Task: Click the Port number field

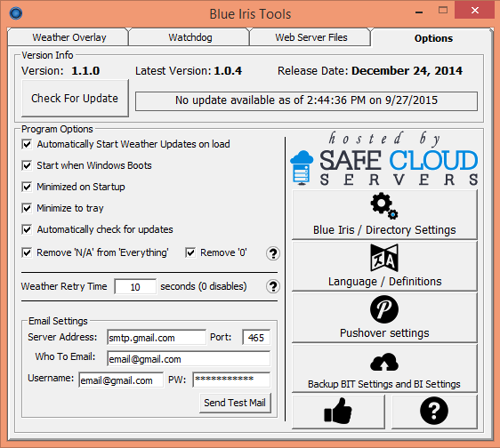Action: pyautogui.click(x=256, y=338)
